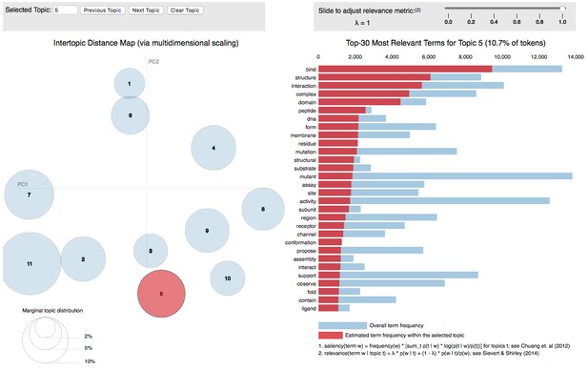Click the Selected Topic input field

[x=65, y=10]
